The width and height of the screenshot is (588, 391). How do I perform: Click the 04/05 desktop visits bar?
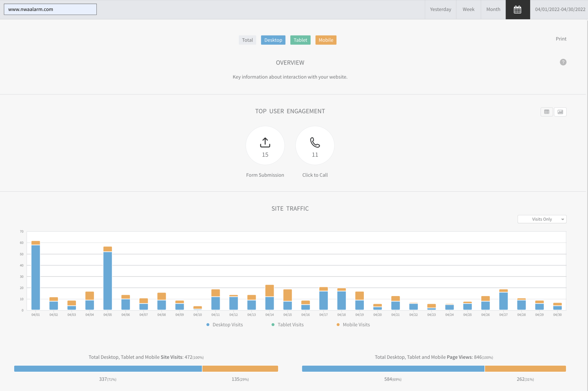pos(107,280)
